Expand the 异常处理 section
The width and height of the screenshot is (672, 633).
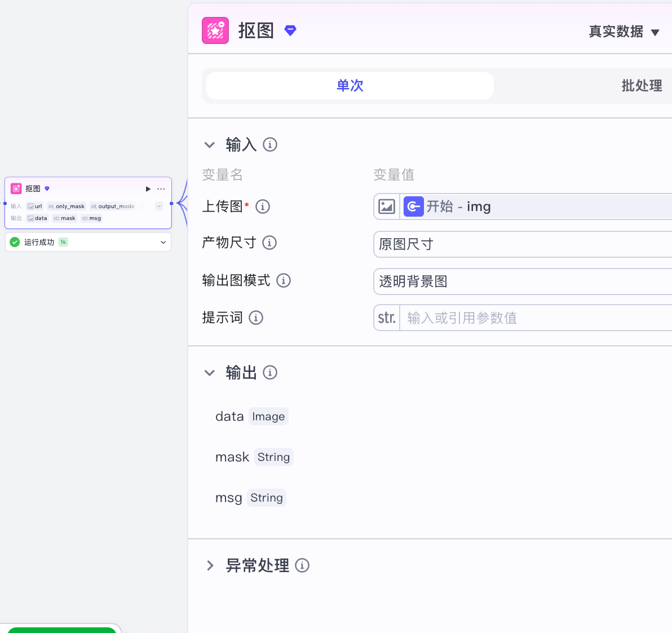(x=210, y=565)
